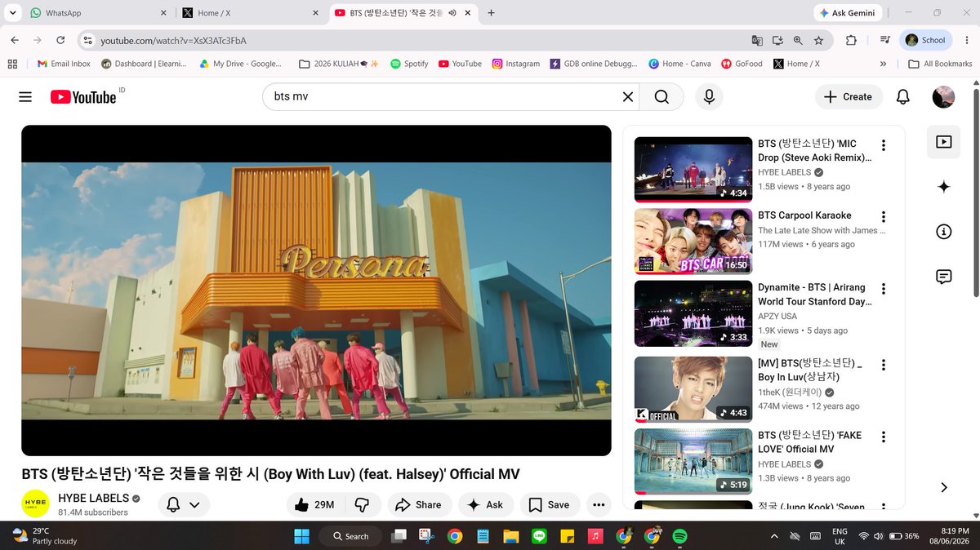Open the Home - Canva bookmark
Screen dimensions: 980x550
click(x=680, y=64)
